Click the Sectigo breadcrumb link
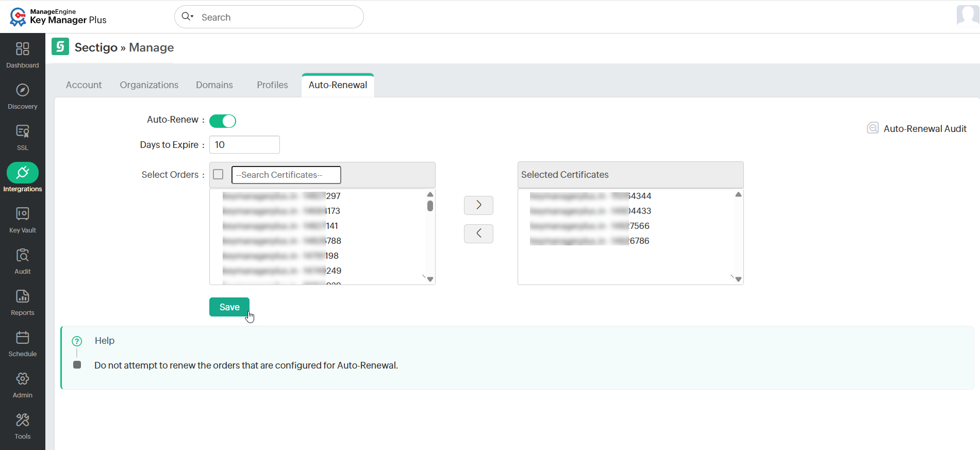The image size is (980, 450). click(96, 47)
